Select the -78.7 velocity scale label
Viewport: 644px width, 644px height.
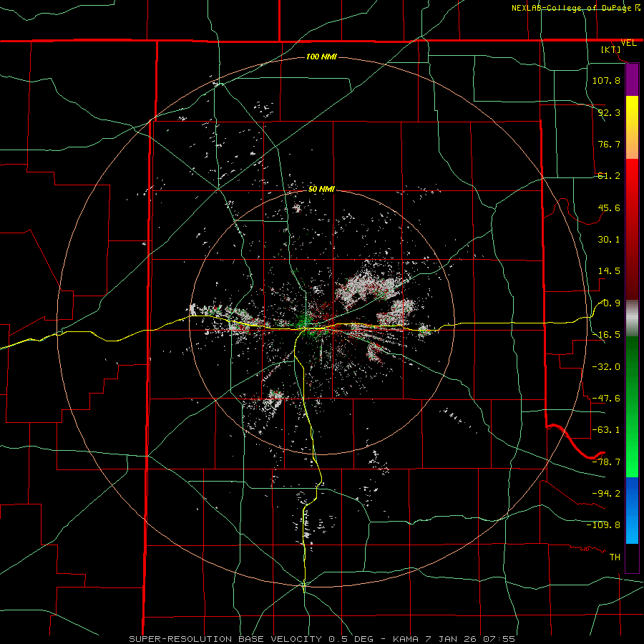(606, 462)
